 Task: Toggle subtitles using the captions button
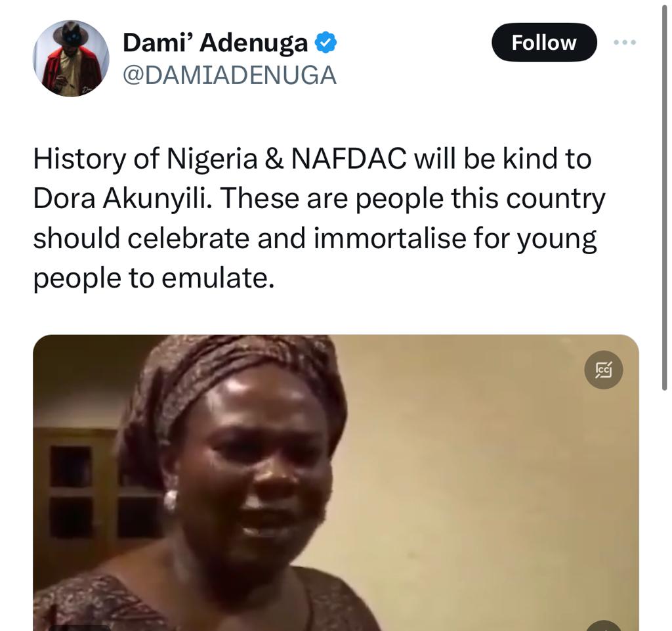pos(604,370)
